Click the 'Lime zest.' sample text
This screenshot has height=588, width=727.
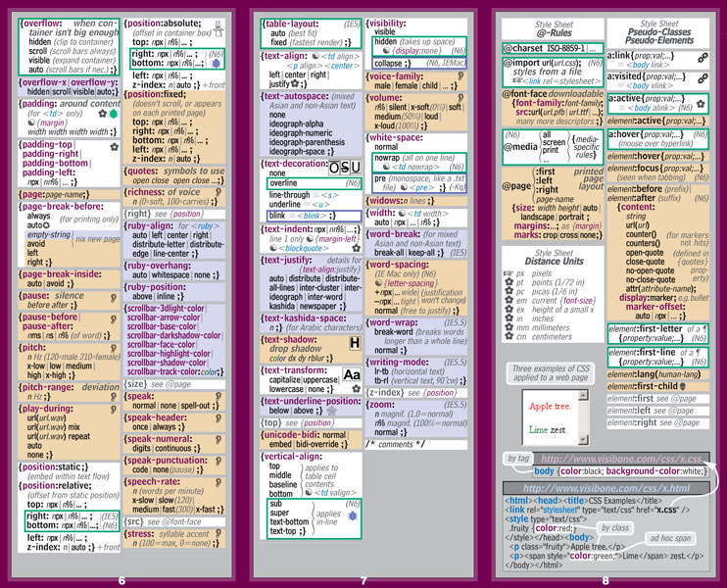click(547, 430)
